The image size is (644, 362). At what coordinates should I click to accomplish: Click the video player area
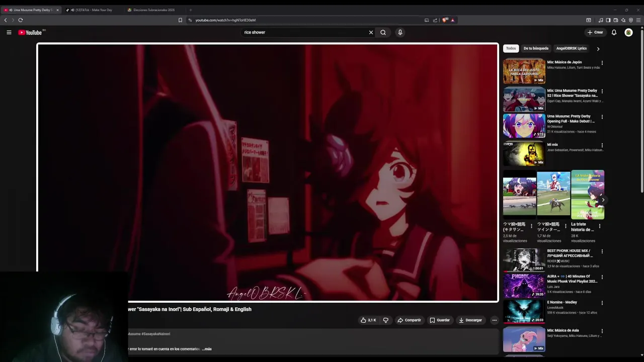(268, 172)
